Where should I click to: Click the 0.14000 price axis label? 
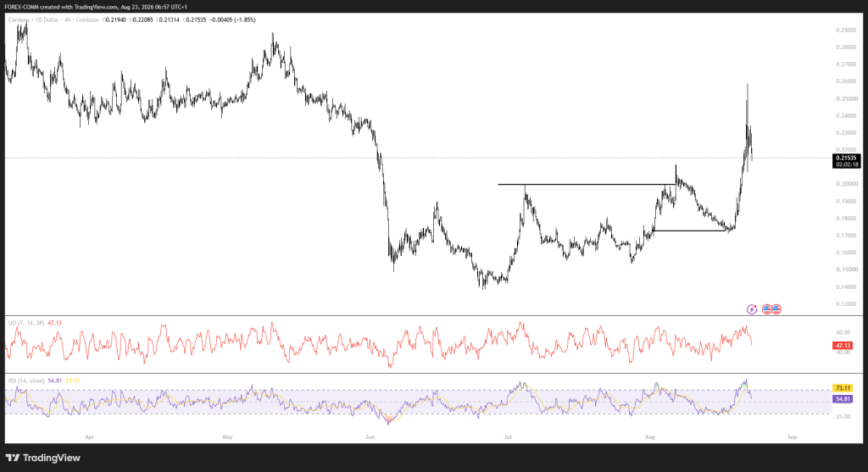coord(847,286)
